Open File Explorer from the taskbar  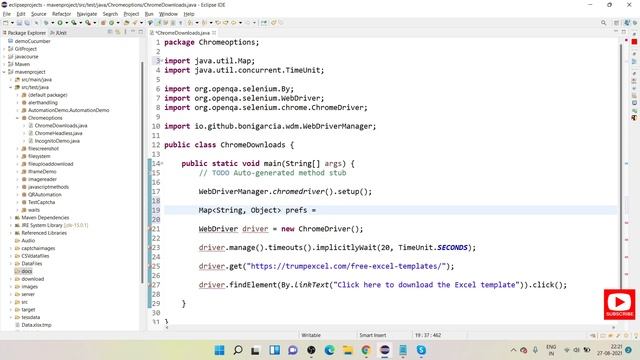(347, 350)
